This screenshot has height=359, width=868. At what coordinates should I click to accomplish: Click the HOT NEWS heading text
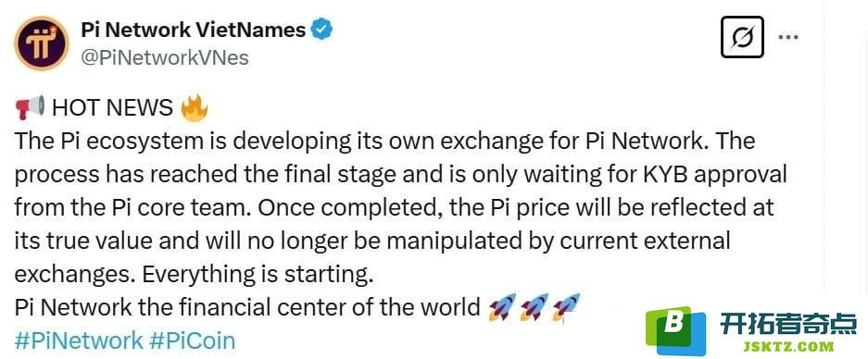tap(112, 108)
